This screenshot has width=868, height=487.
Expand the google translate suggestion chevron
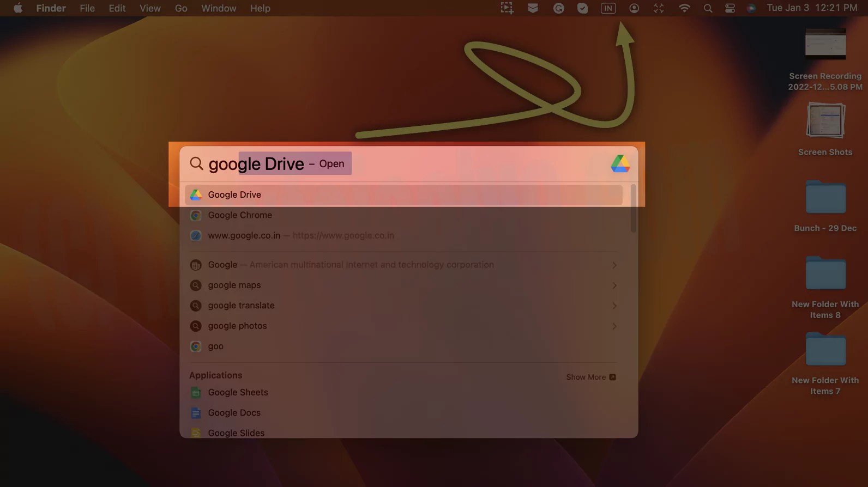click(614, 306)
